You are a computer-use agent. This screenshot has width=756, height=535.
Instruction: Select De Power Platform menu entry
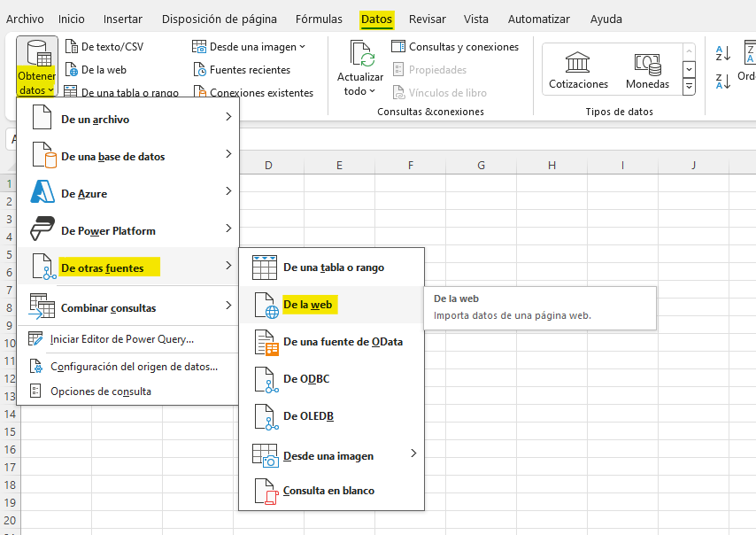pos(127,229)
